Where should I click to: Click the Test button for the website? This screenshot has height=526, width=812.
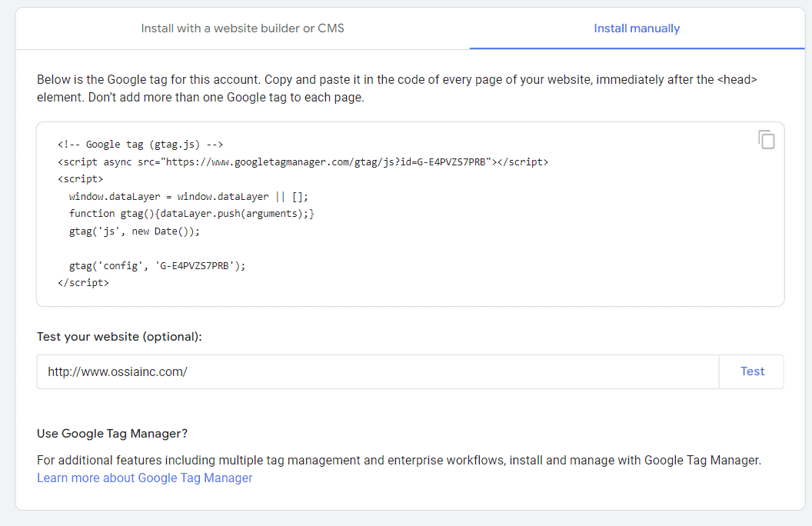(x=752, y=371)
